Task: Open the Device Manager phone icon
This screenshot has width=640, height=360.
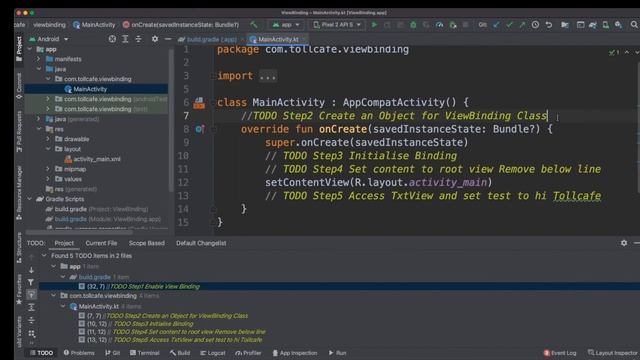Action: 606,25
